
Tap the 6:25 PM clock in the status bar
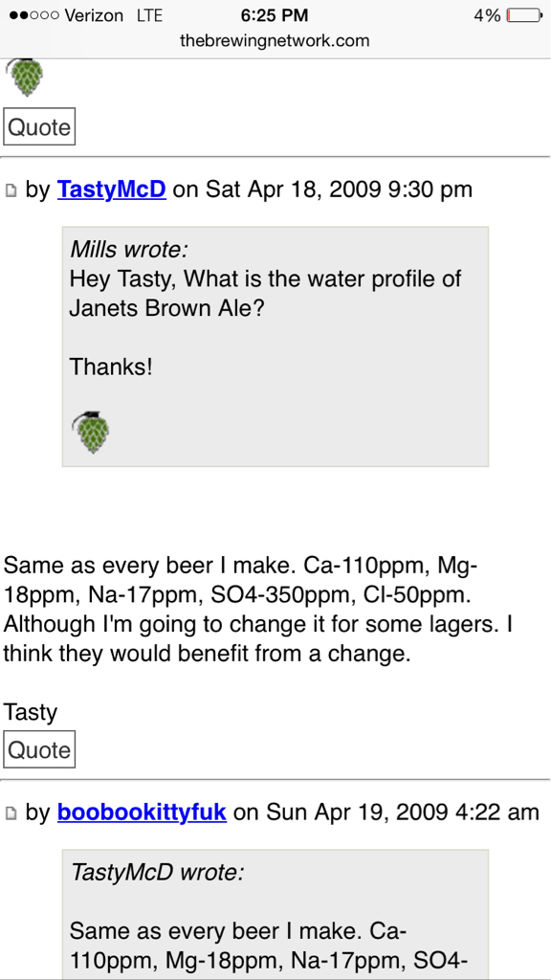[275, 15]
